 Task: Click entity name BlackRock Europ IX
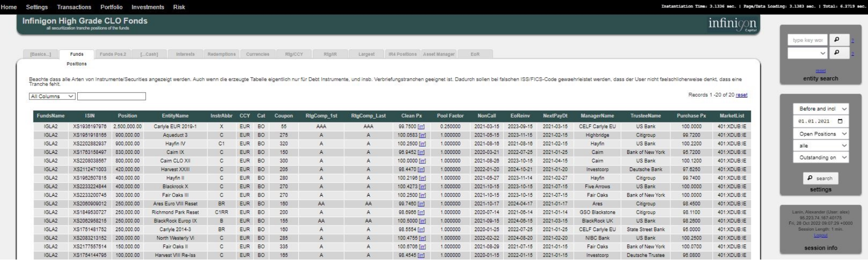175,221
